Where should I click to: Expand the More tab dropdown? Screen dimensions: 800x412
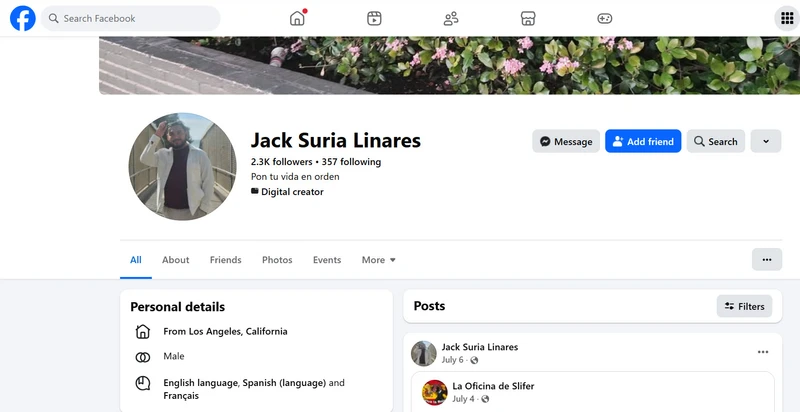[x=379, y=260]
